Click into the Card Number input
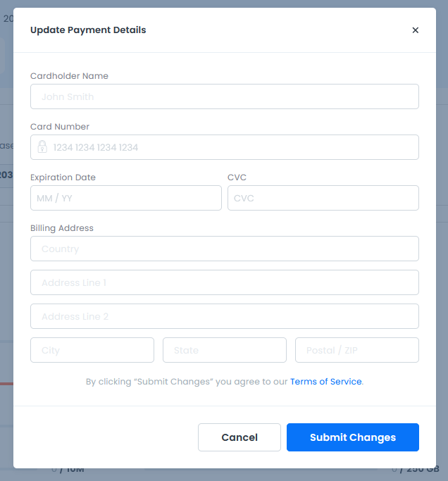This screenshot has width=448, height=481. pos(232,147)
